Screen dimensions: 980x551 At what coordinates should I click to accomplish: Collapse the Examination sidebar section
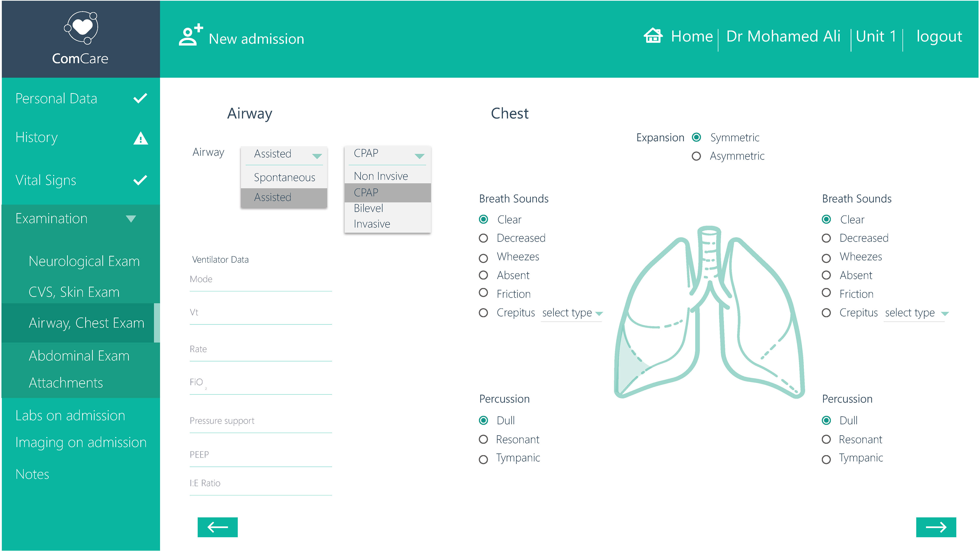(131, 219)
